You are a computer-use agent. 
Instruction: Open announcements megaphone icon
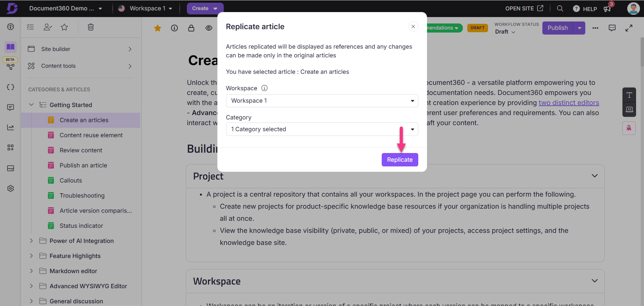click(x=607, y=9)
